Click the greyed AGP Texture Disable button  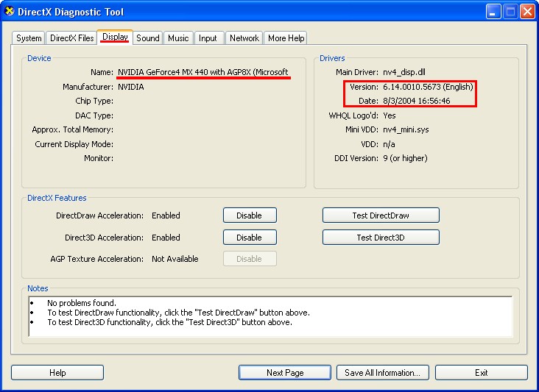click(250, 259)
